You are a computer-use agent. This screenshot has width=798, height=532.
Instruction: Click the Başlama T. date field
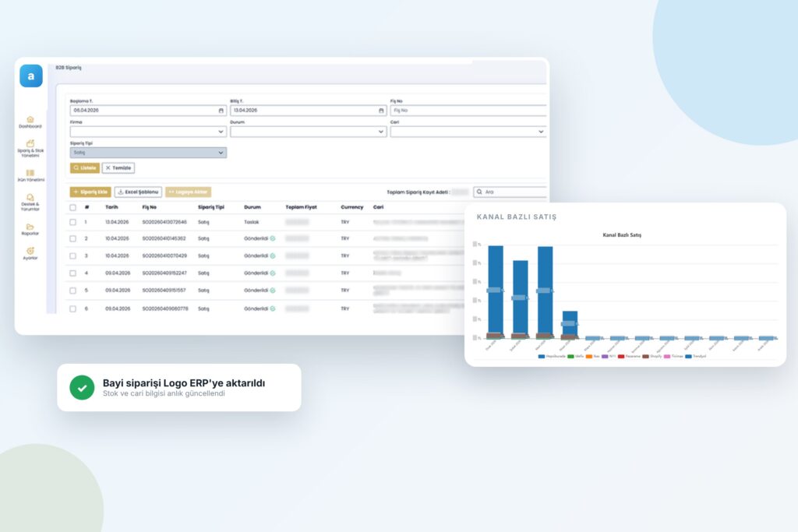coord(148,111)
